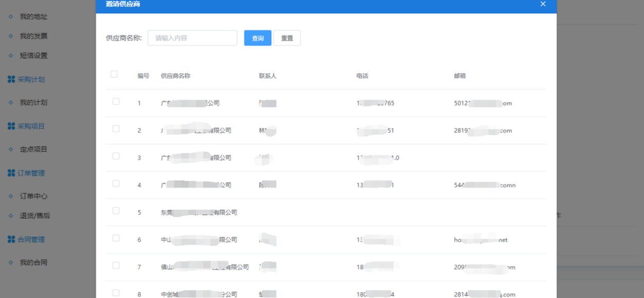Go to 退货/售后 menu item
Viewport: 644px width, 298px height.
[x=35, y=216]
